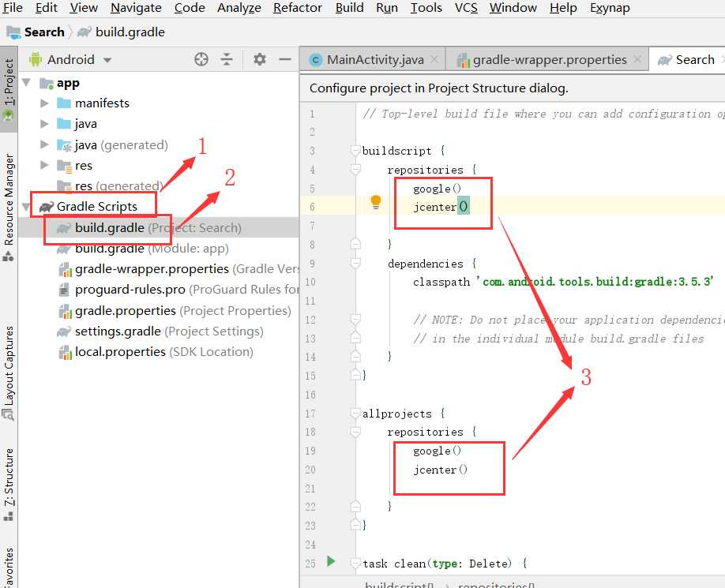Open Project panel settings gear

(x=260, y=59)
